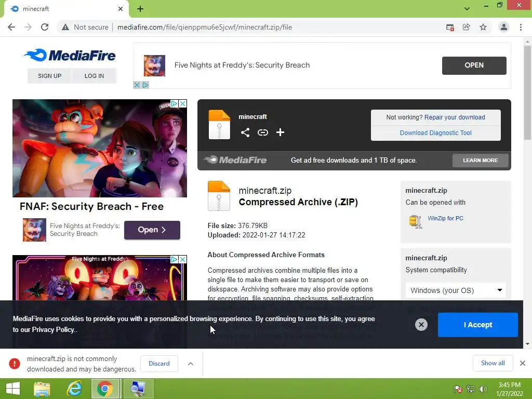Click LOG IN button
The image size is (532, 399).
[x=94, y=76]
